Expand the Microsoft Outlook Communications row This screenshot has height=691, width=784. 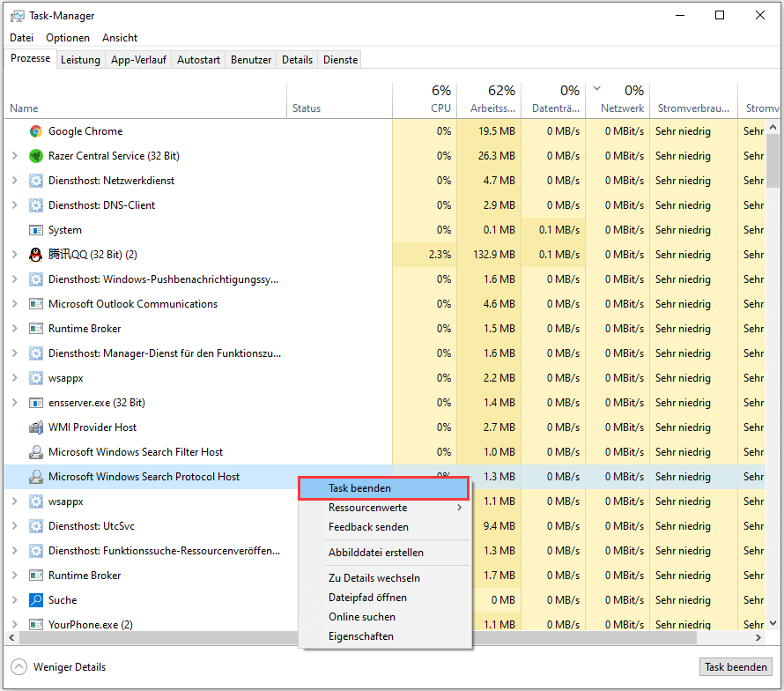(14, 304)
